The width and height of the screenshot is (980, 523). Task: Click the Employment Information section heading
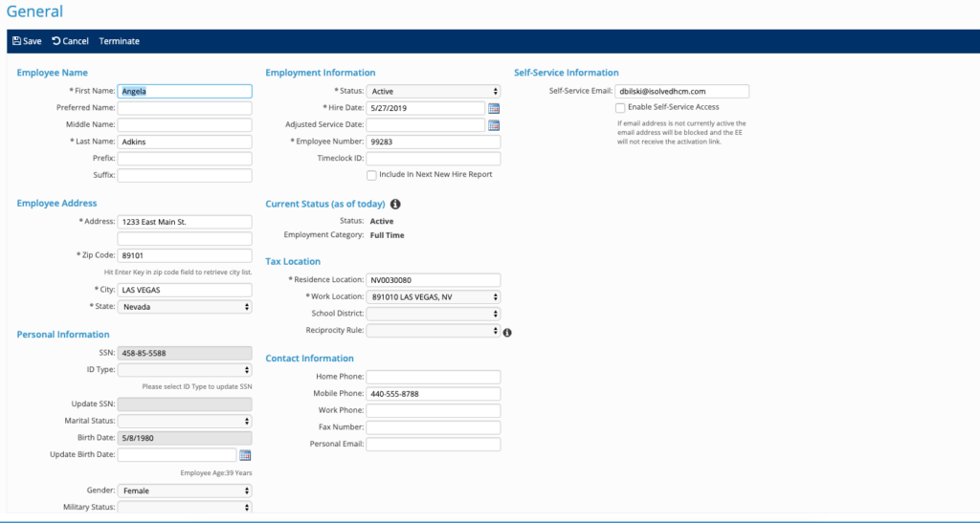coord(321,73)
